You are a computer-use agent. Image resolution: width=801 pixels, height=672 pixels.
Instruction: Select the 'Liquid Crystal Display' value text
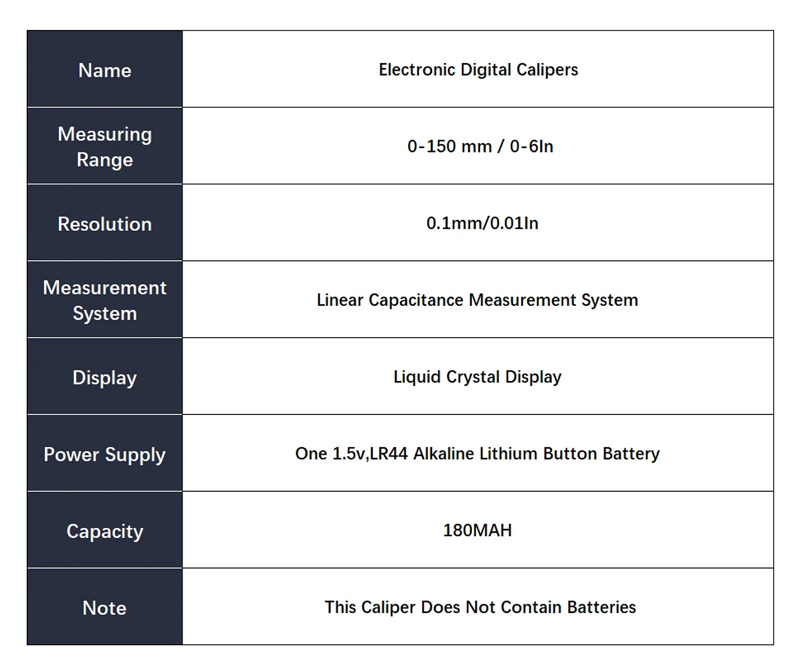(477, 377)
